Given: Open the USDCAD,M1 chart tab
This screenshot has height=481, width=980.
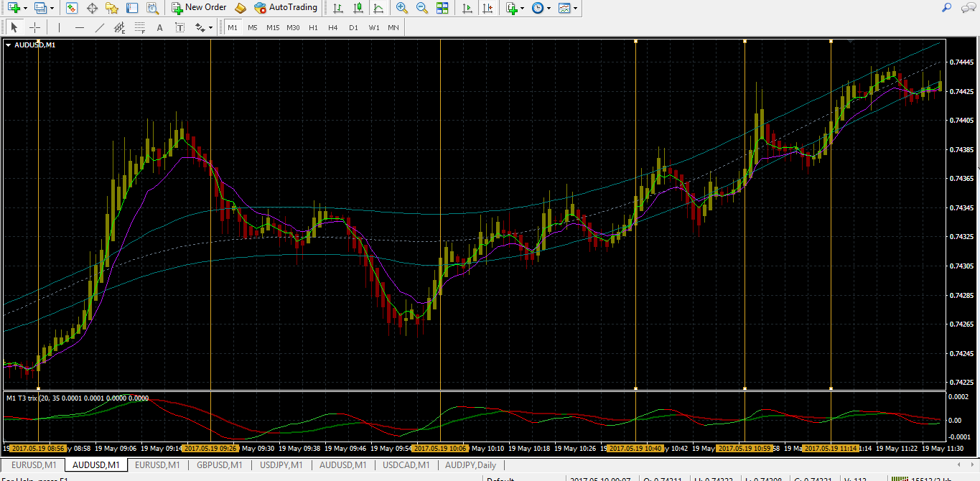Looking at the screenshot, I should pos(406,465).
